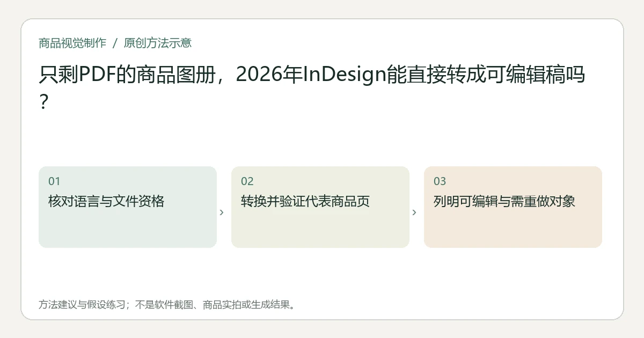Screen dimensions: 644x338
Task: Click step number 03
Action: pyautogui.click(x=440, y=181)
